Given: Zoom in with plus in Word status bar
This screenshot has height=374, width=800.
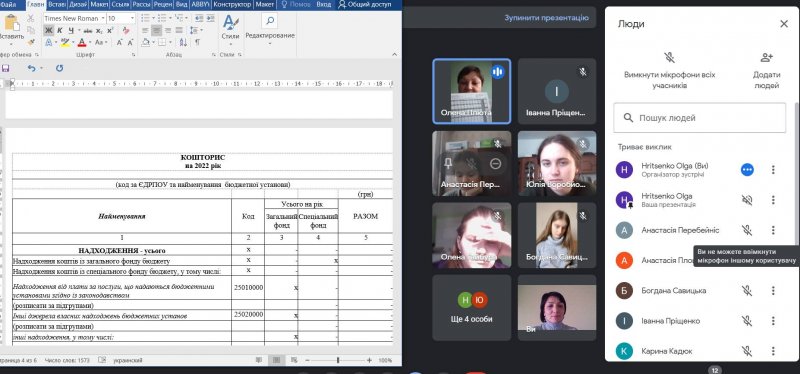Looking at the screenshot, I should click(369, 360).
